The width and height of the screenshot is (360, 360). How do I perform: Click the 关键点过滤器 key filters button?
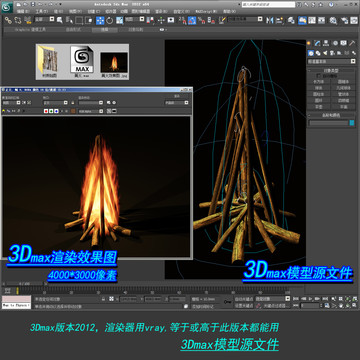click(x=276, y=305)
